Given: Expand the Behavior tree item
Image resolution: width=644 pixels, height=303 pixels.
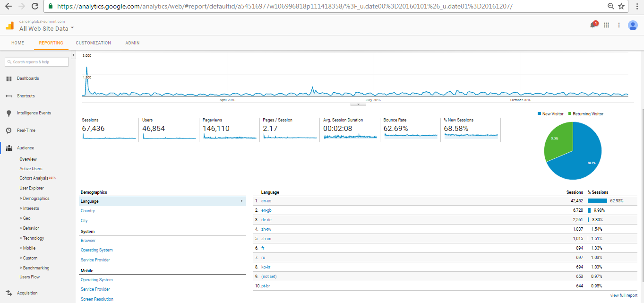Looking at the screenshot, I should point(21,228).
